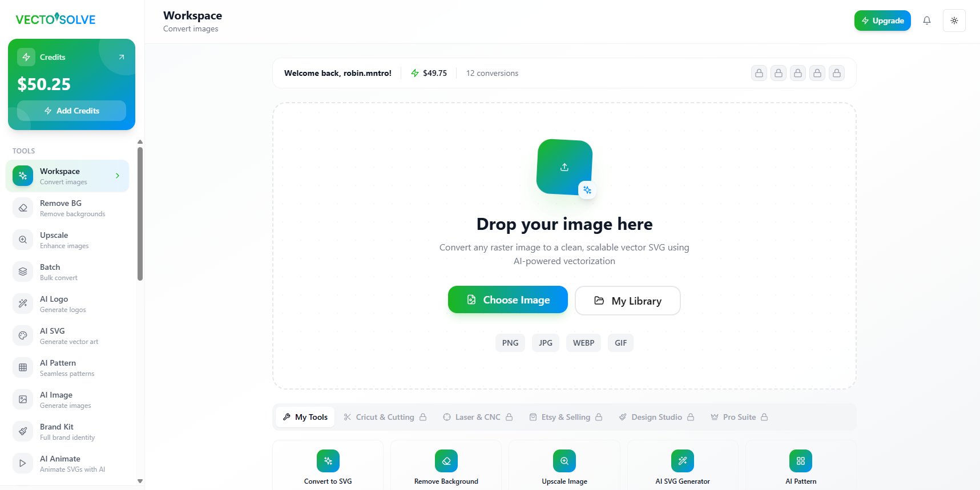The image size is (980, 490).
Task: Click the Upgrade button
Action: point(882,21)
